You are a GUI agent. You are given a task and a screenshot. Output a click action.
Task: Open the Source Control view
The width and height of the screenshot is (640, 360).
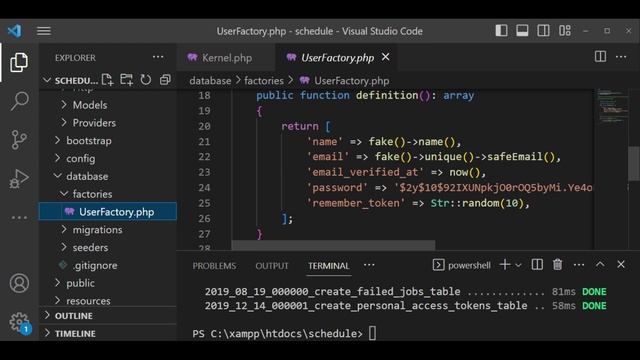click(x=19, y=139)
